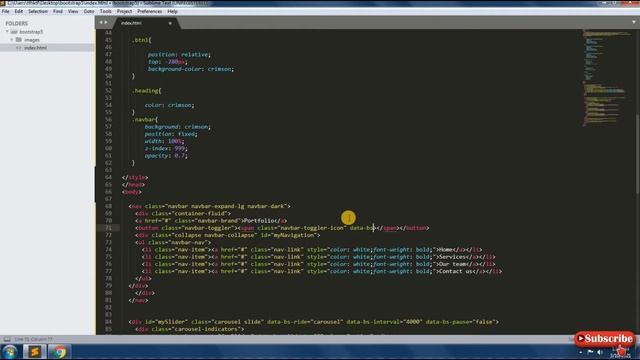Click the images folder icon
The image size is (640, 360).
click(x=18, y=40)
